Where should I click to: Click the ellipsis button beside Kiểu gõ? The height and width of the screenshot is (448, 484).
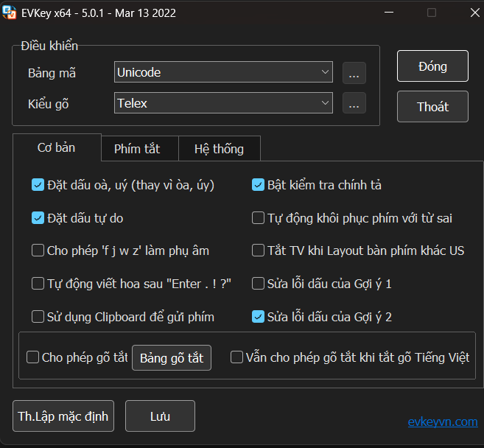[x=354, y=105]
